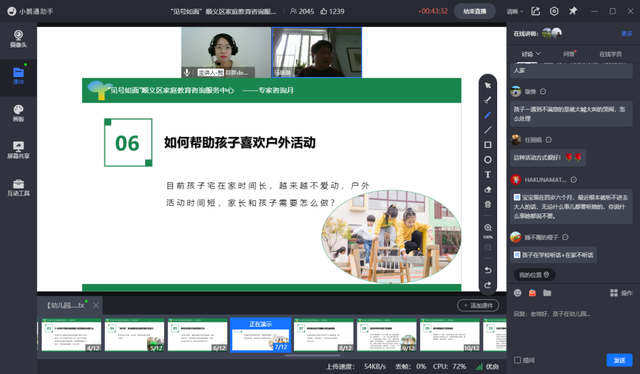Zoom in on slide with magnifier
Viewport: 640px width, 374px height.
pos(488,227)
